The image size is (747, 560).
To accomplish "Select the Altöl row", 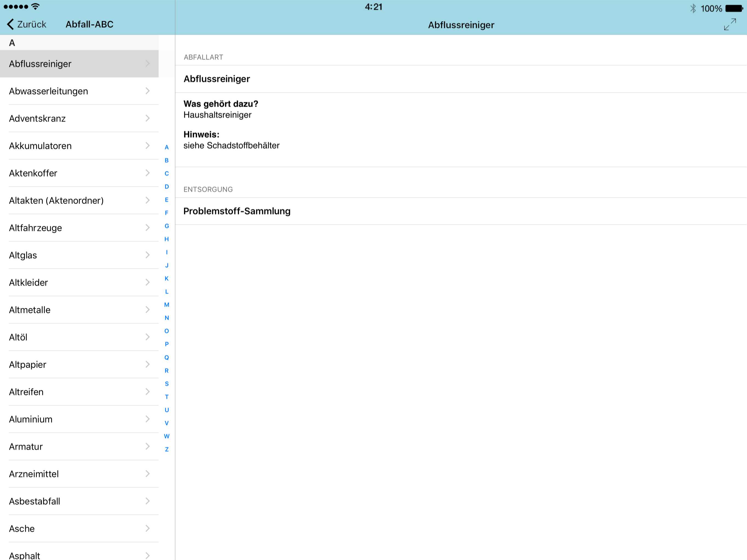I will click(79, 337).
